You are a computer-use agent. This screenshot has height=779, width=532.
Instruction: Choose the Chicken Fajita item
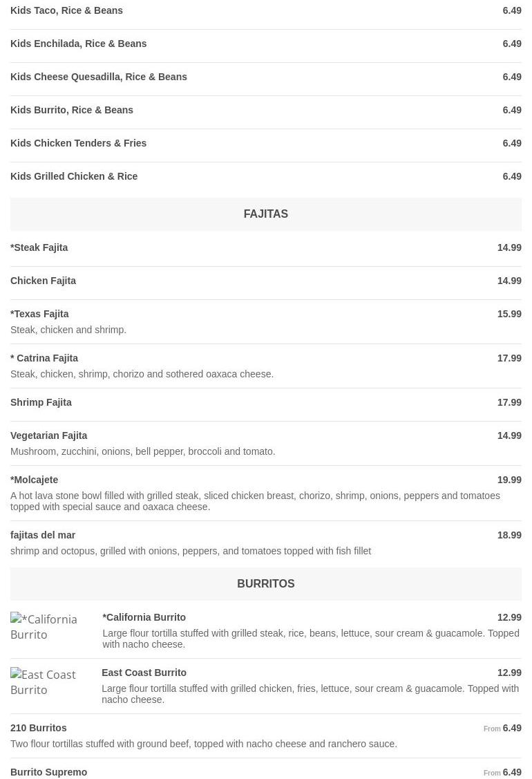44,281
